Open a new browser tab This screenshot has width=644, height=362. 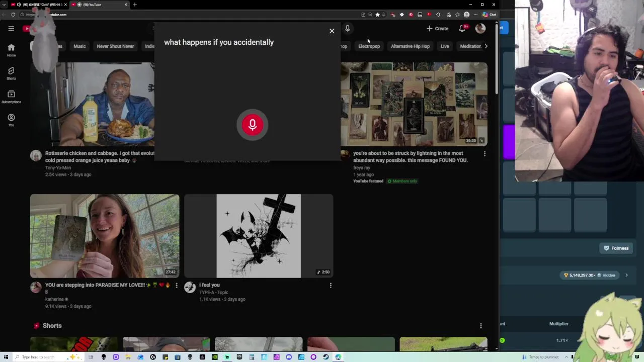(x=135, y=5)
